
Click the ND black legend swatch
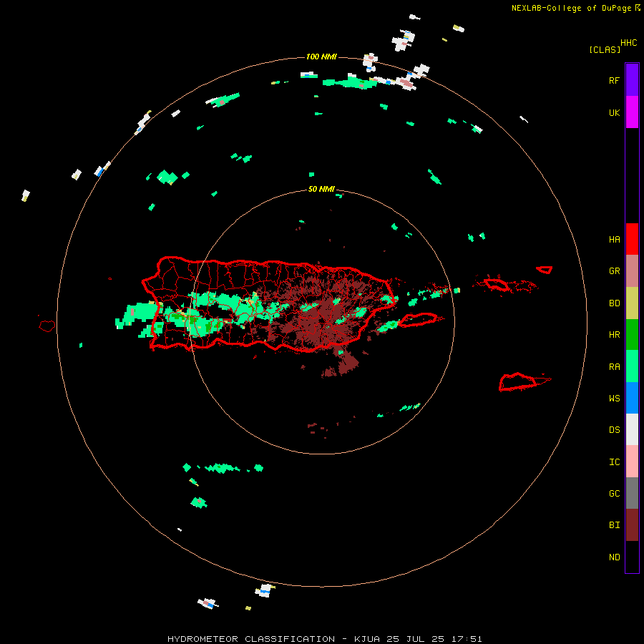pyautogui.click(x=632, y=557)
